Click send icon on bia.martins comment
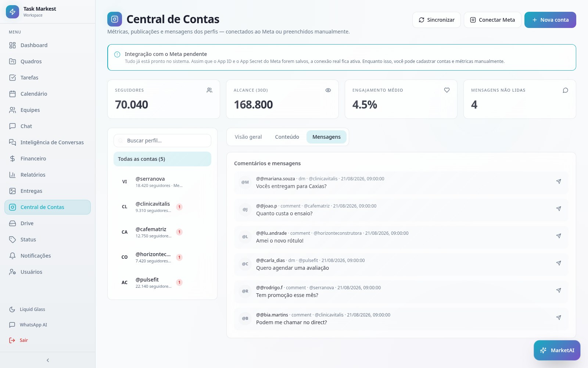 pos(559,318)
